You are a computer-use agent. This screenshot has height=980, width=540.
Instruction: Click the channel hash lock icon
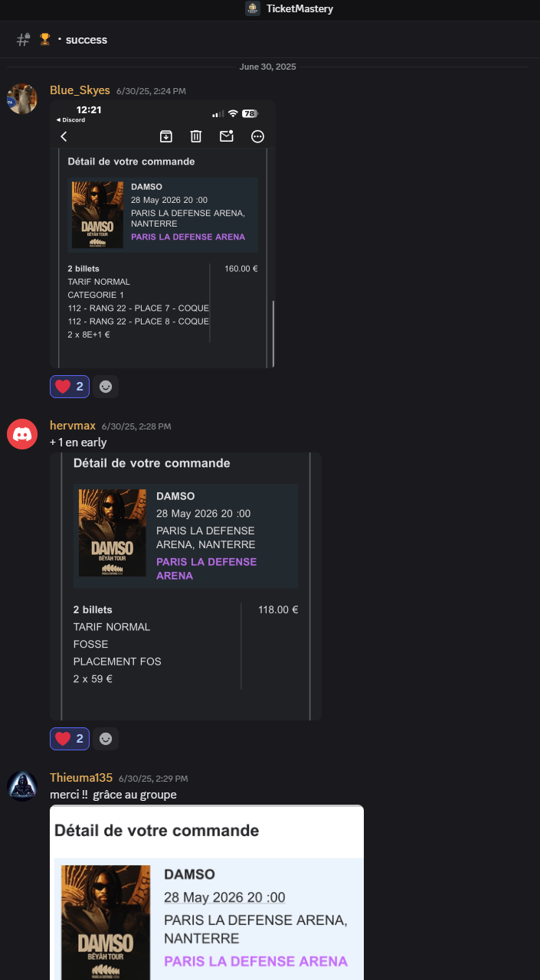(x=24, y=40)
